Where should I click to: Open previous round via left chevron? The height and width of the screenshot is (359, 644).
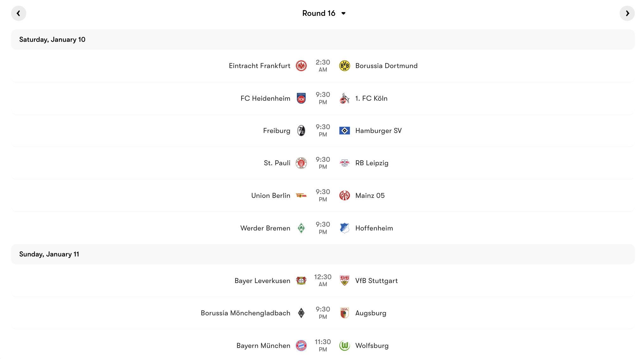click(19, 13)
